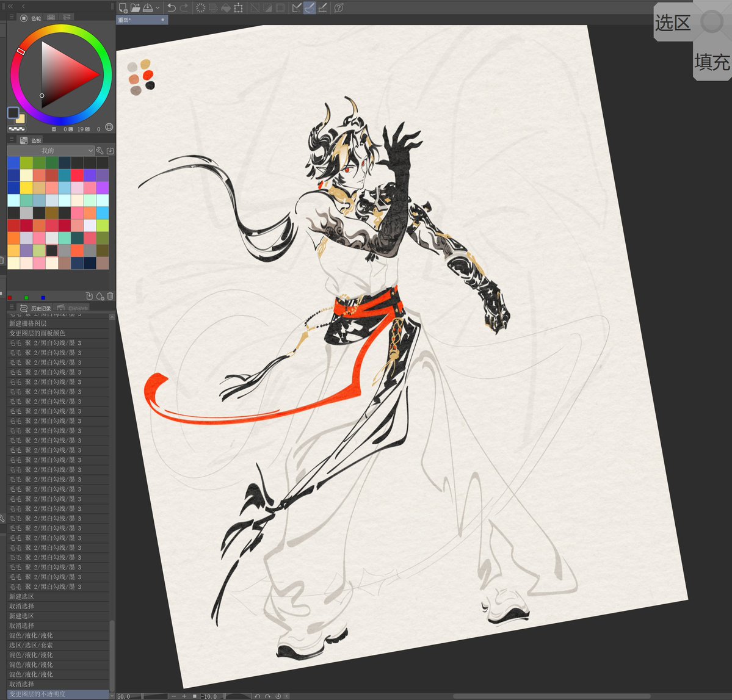The width and height of the screenshot is (732, 700).
Task: Select the highlighted 变更图层的不透明度 history entry
Action: 59,694
